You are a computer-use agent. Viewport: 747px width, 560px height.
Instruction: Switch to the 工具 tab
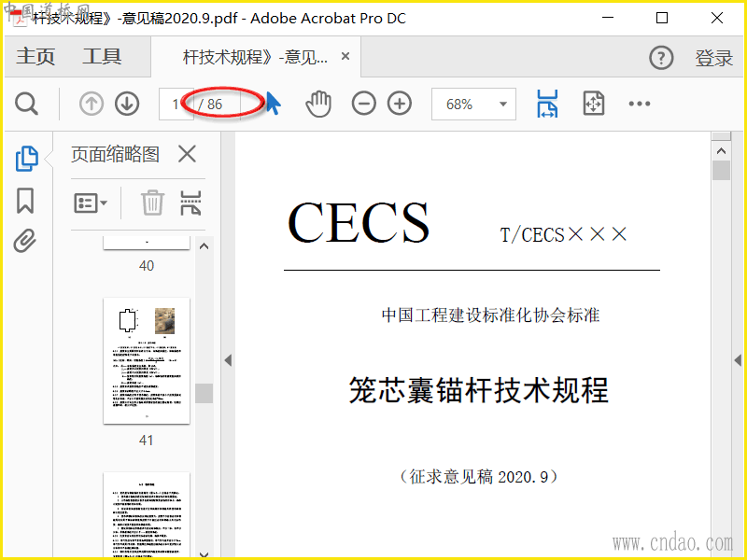102,57
